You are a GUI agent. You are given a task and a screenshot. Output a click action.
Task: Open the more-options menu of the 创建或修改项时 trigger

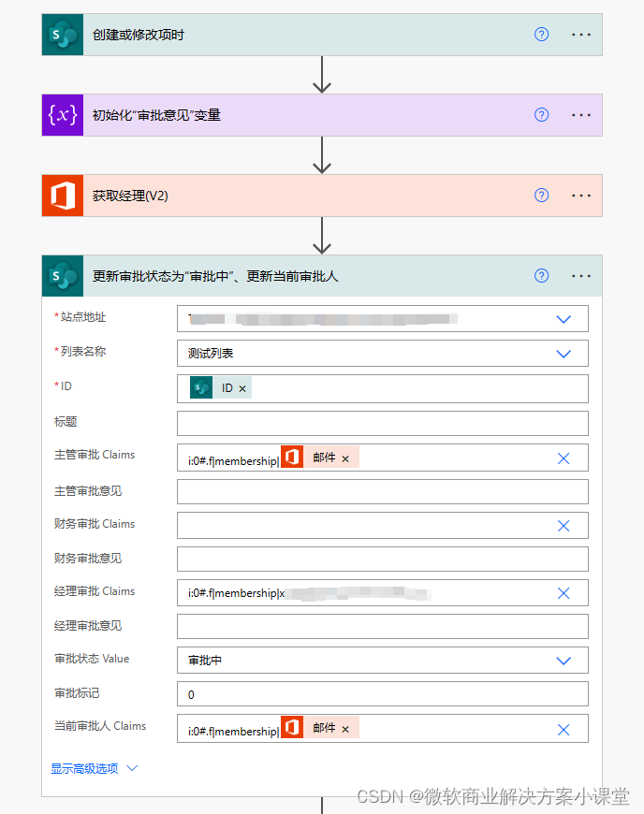coord(581,35)
